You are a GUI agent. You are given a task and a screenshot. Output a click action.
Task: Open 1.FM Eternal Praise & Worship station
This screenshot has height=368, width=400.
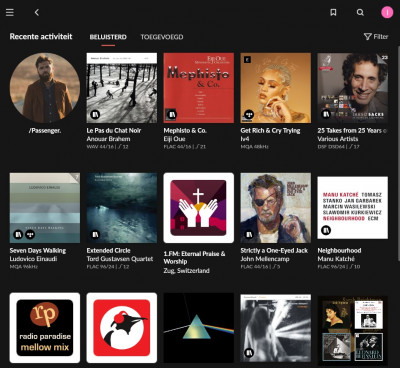pyautogui.click(x=199, y=208)
